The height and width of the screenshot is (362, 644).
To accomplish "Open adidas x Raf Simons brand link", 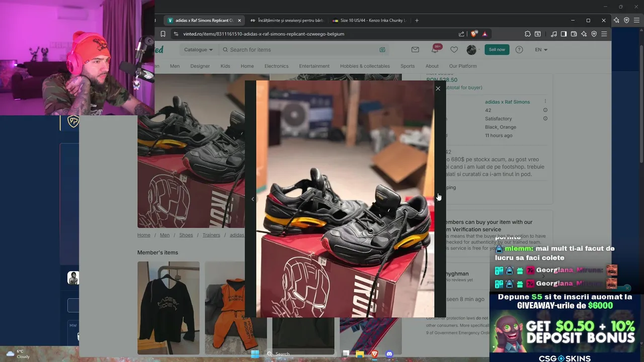I will tap(507, 102).
